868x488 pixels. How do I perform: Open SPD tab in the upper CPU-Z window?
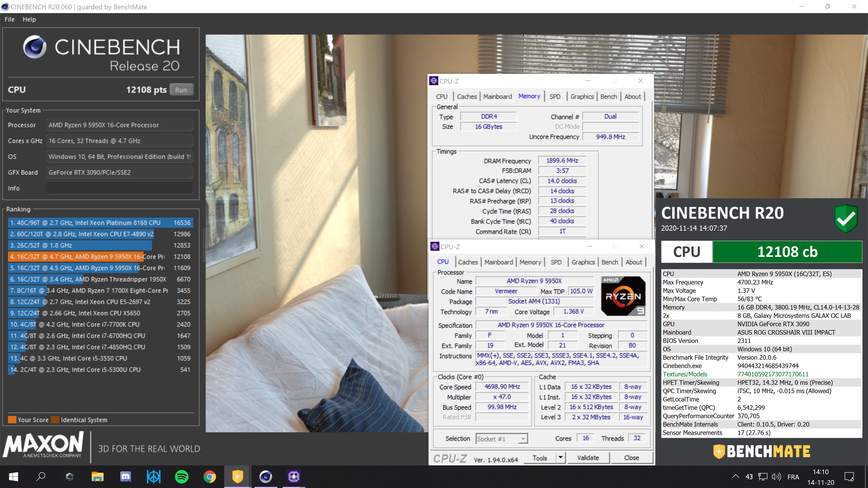tap(555, 97)
